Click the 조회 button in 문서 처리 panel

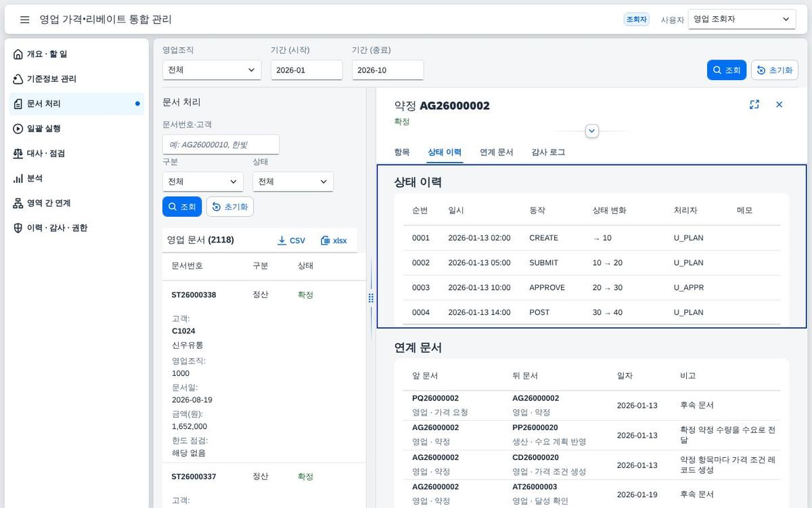[x=182, y=207]
